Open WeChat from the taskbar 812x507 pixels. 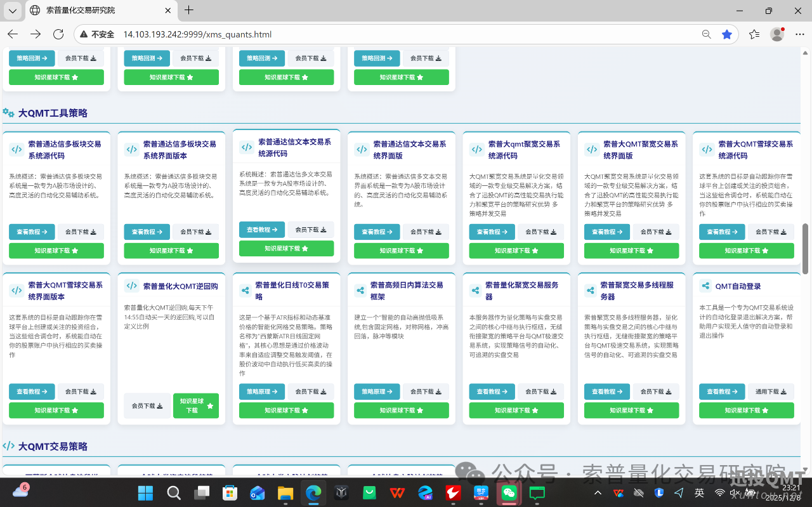click(508, 493)
